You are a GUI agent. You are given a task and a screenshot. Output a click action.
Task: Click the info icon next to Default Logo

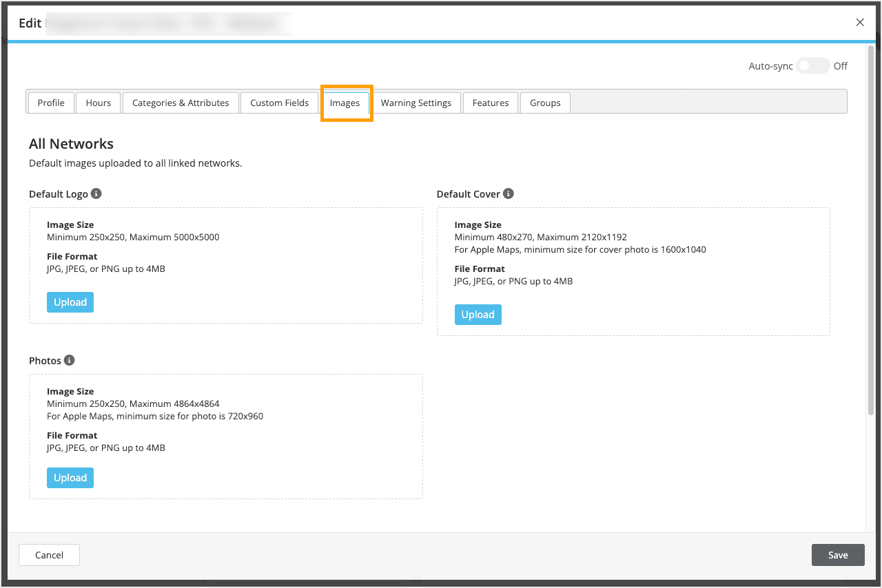click(x=96, y=193)
